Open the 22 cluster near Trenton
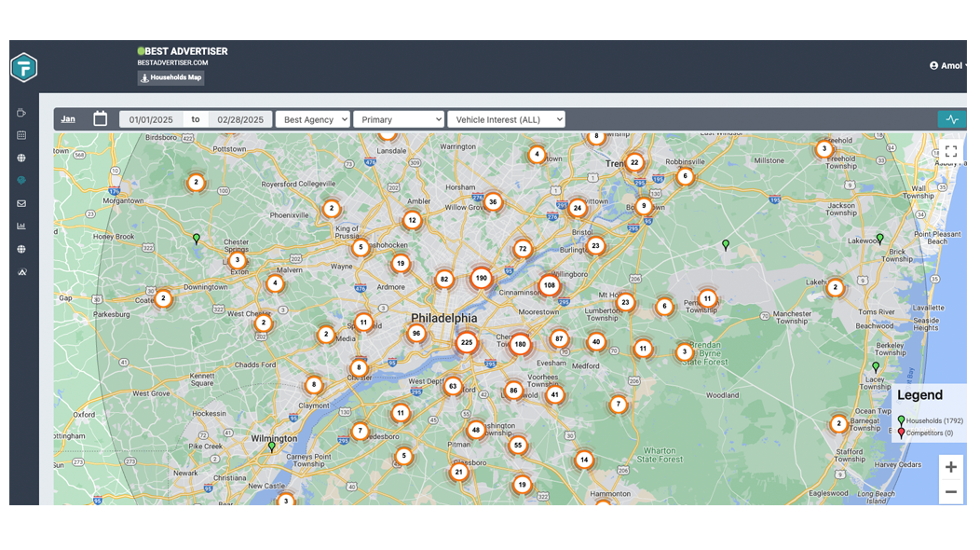The width and height of the screenshot is (980, 550). 634,163
